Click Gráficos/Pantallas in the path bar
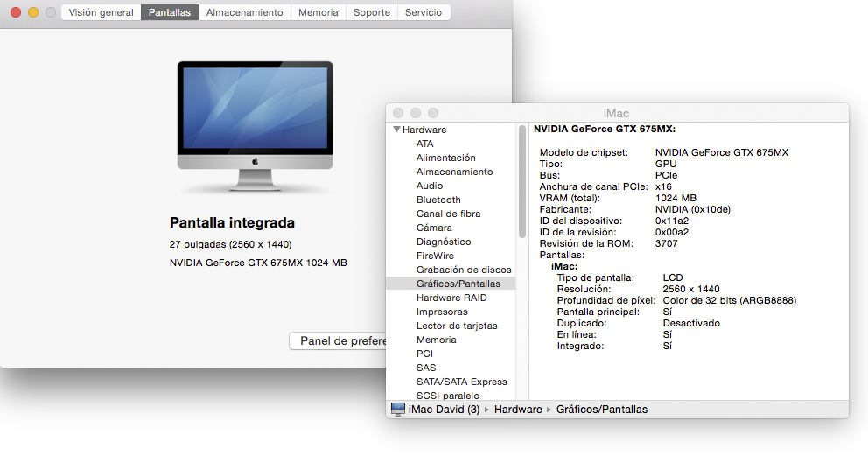The height and width of the screenshot is (470, 868). (602, 410)
